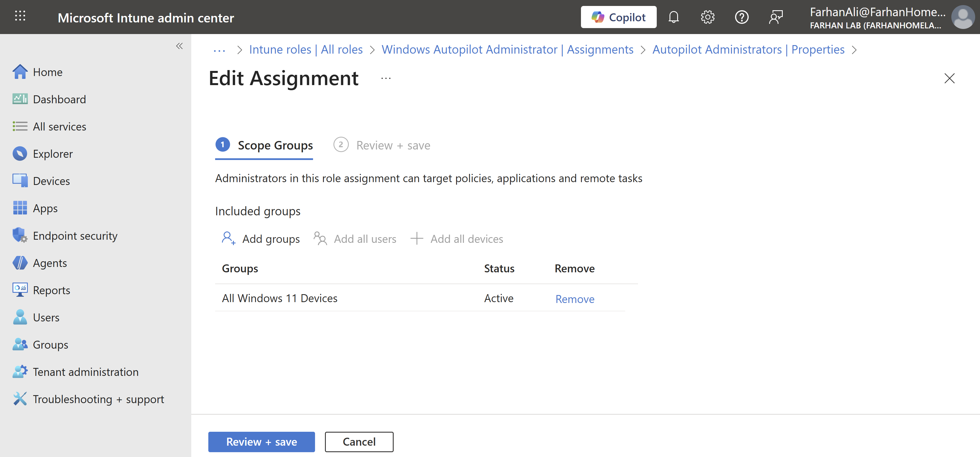Go to Tenant administration in sidebar
This screenshot has height=457, width=980.
85,372
